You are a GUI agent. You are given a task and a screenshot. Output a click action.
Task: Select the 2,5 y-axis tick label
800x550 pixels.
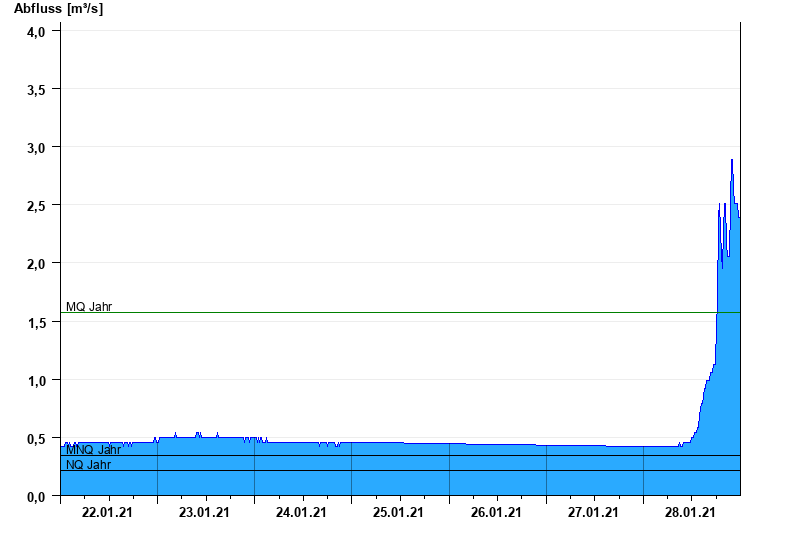click(x=37, y=205)
